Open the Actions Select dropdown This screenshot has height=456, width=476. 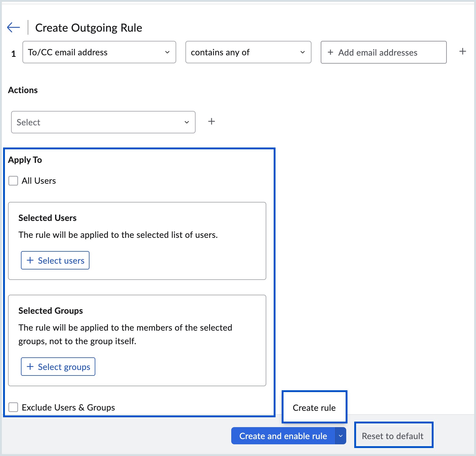click(103, 122)
